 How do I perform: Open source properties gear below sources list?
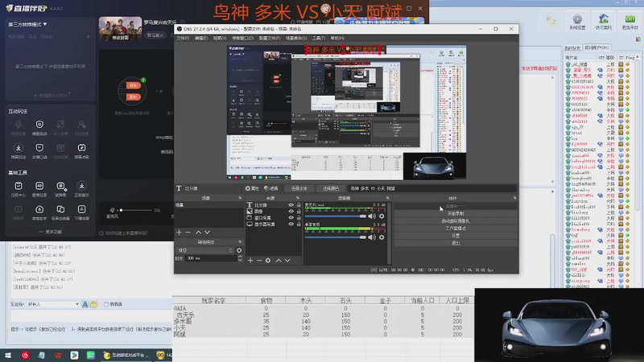pyautogui.click(x=268, y=260)
